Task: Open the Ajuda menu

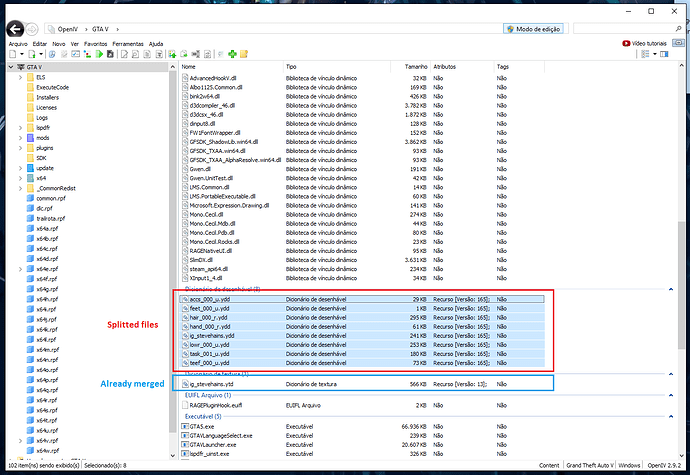Action: 156,44
